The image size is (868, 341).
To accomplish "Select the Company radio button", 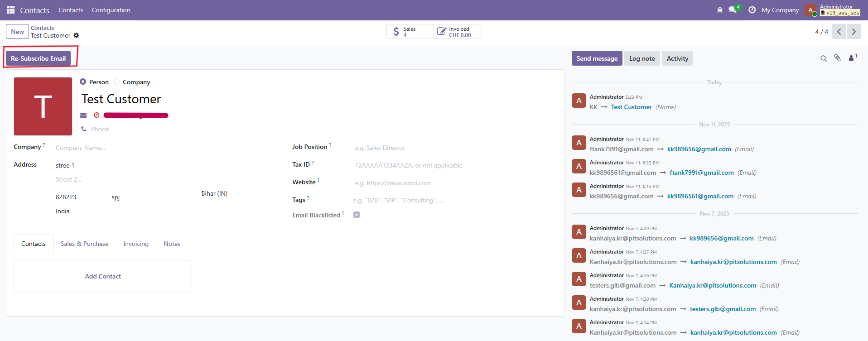I will [x=116, y=82].
